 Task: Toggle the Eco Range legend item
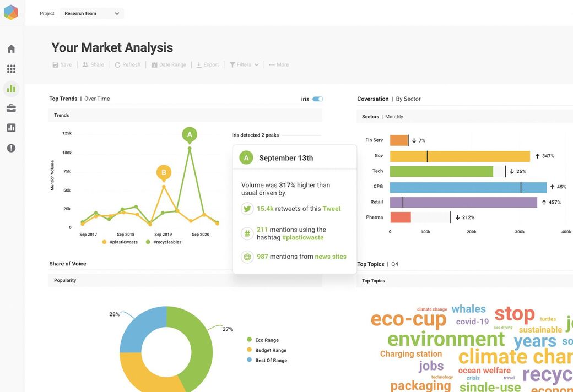pos(263,340)
